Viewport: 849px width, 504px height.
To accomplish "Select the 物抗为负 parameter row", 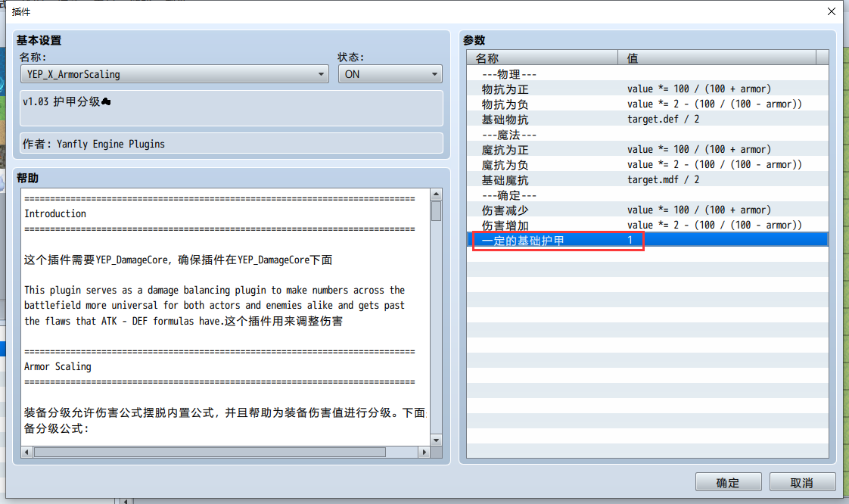I will pyautogui.click(x=648, y=104).
